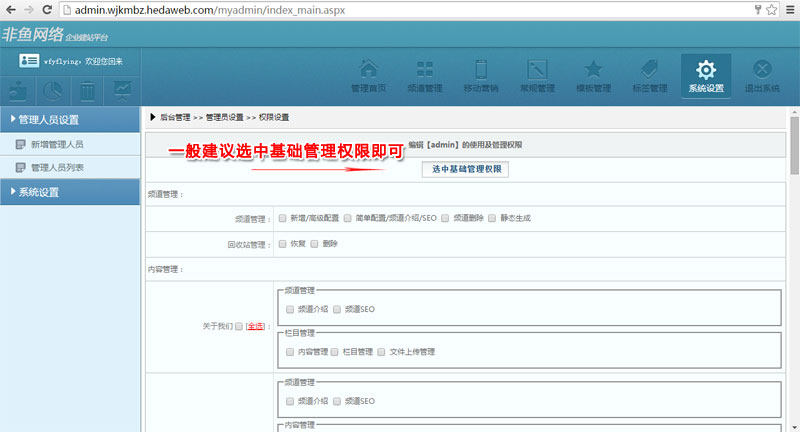This screenshot has width=800, height=432.
Task: Enable the 新增/高级配置 checkbox
Action: [283, 217]
